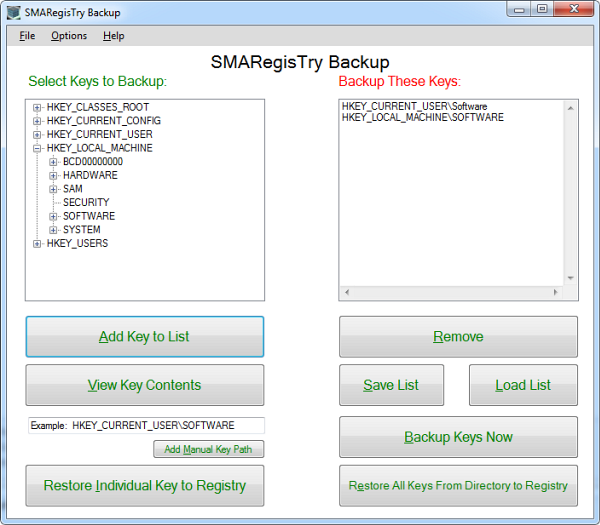
Task: Expand the HKEY_CLASSES_ROOT node
Action: [x=37, y=108]
